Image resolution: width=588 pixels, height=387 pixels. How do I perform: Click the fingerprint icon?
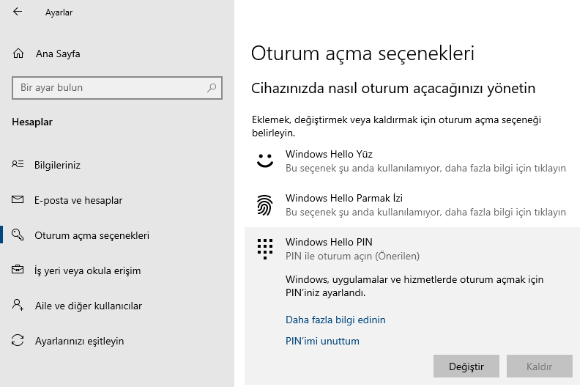pyautogui.click(x=264, y=205)
